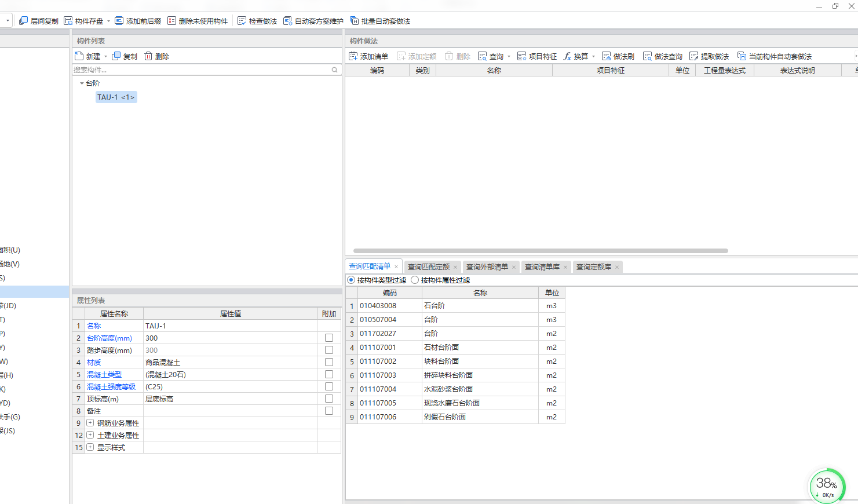This screenshot has width=858, height=504.
Task: Click the 添加前后缀 icon
Action: (119, 21)
